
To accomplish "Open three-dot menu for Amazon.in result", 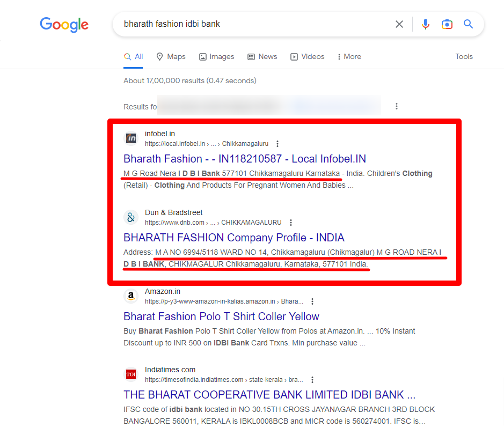I will tap(312, 301).
